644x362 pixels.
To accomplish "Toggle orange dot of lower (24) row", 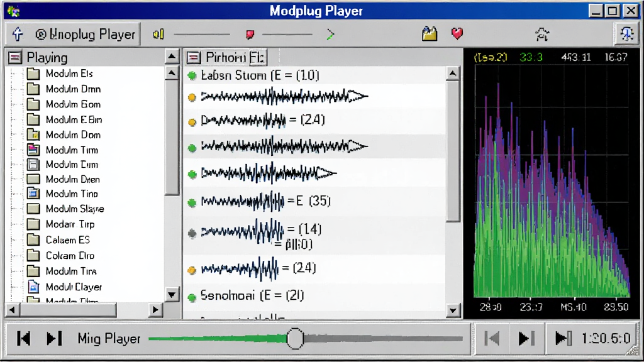I will click(192, 270).
